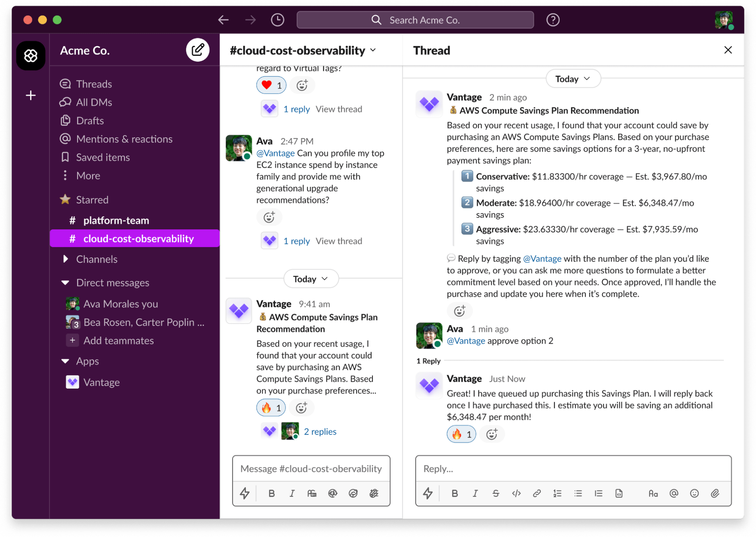Mention someone using the @ icon in reply box
This screenshot has height=537, width=756.
674,493
